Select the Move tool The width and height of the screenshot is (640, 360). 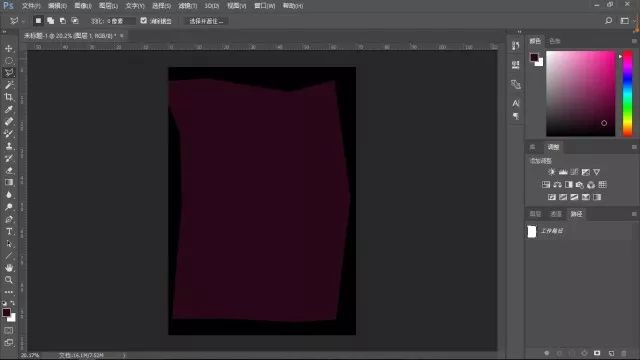pyautogui.click(x=9, y=49)
